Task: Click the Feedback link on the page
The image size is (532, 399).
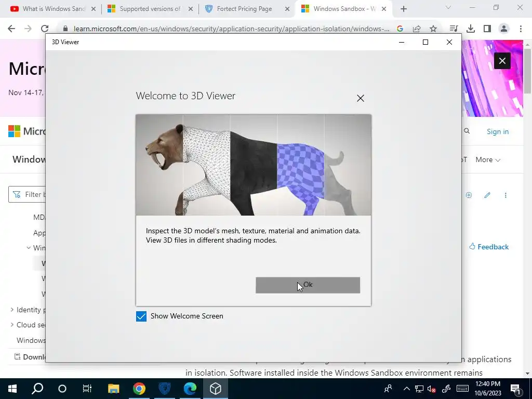Action: click(489, 247)
